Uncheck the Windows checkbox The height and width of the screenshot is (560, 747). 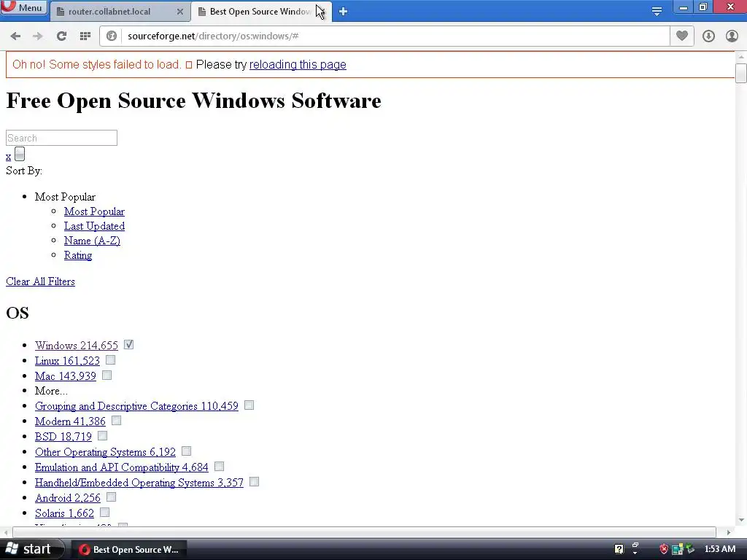point(128,344)
